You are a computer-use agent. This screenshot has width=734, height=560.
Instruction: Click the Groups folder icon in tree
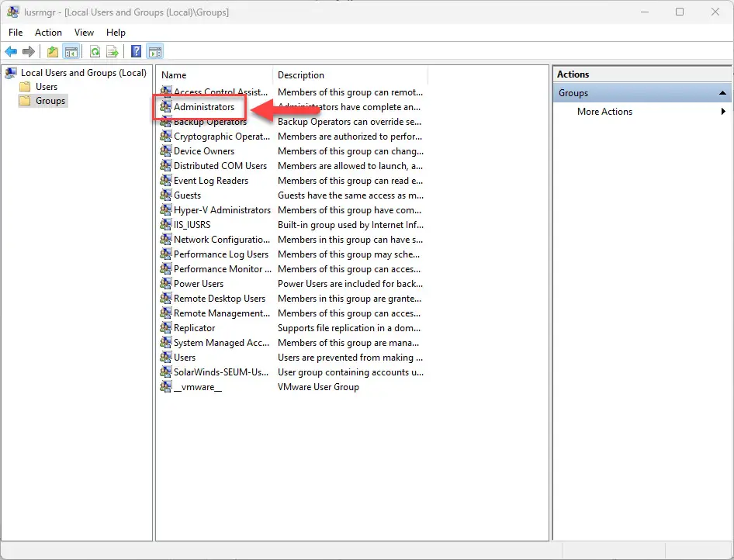click(25, 101)
